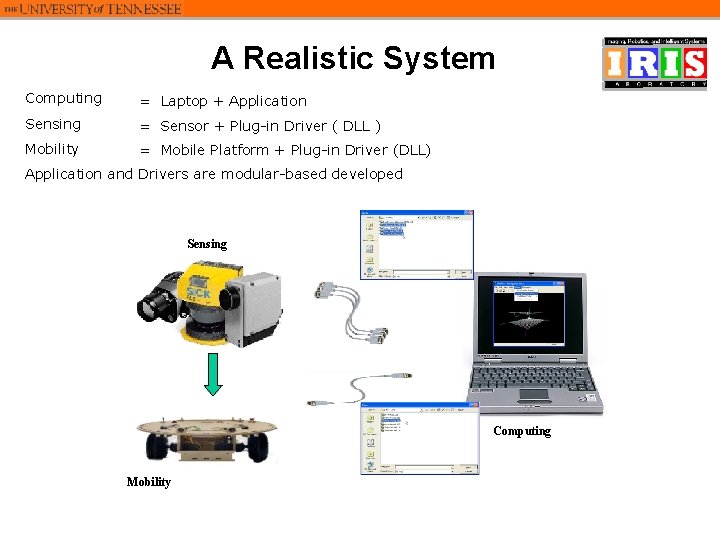Click the University of Tennessee header text
This screenshot has width=720, height=540.
(93, 9)
